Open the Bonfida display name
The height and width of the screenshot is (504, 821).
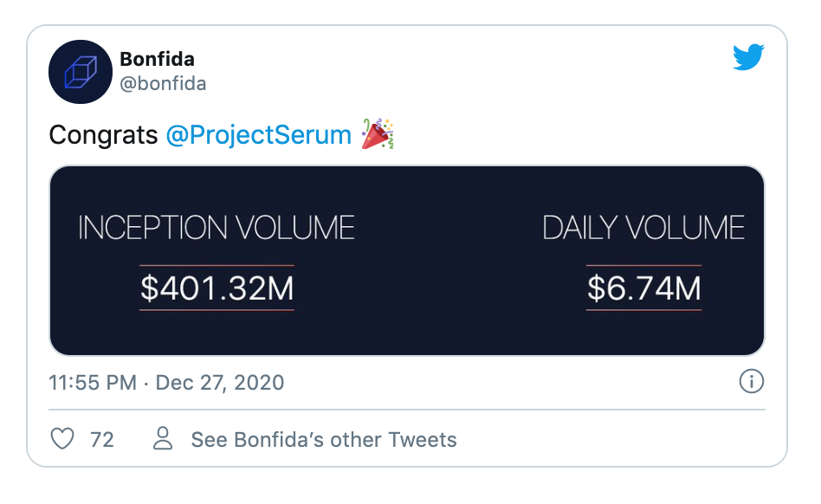click(157, 59)
